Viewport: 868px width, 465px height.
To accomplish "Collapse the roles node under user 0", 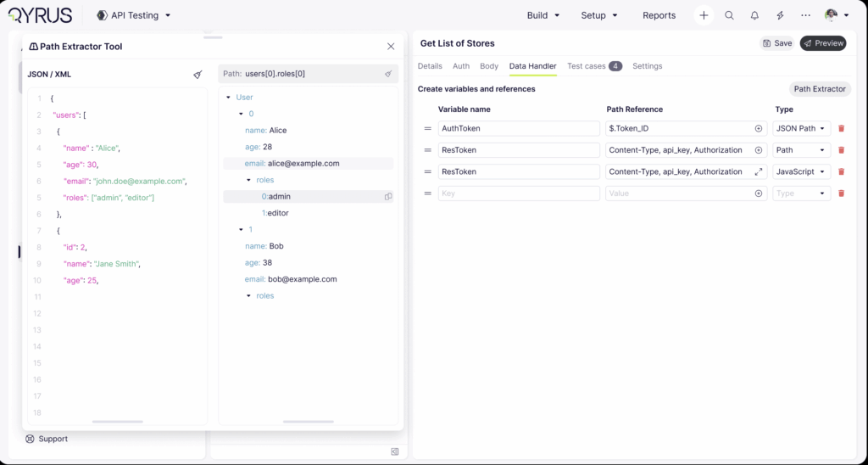I will [248, 180].
